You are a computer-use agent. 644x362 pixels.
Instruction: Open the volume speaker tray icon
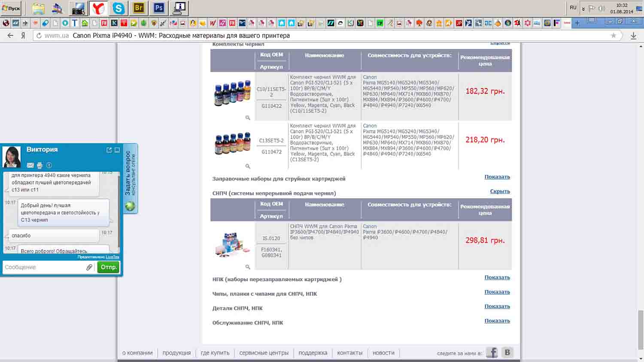(x=602, y=8)
